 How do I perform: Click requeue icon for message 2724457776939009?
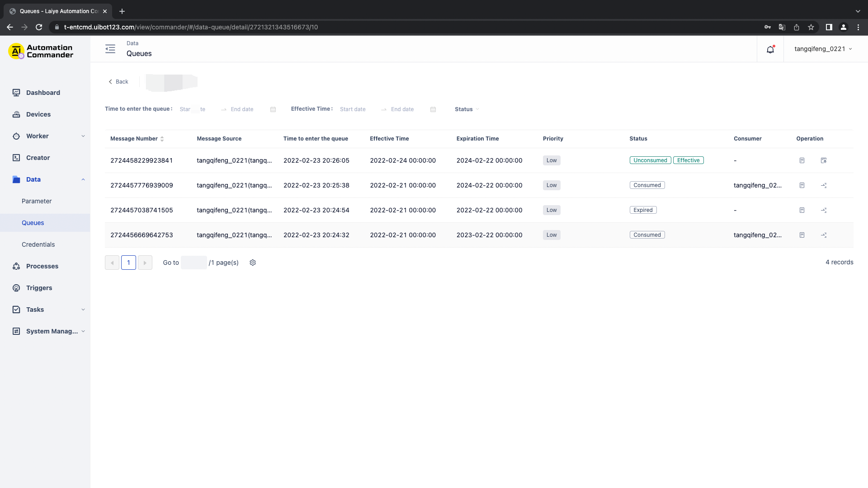[824, 185]
